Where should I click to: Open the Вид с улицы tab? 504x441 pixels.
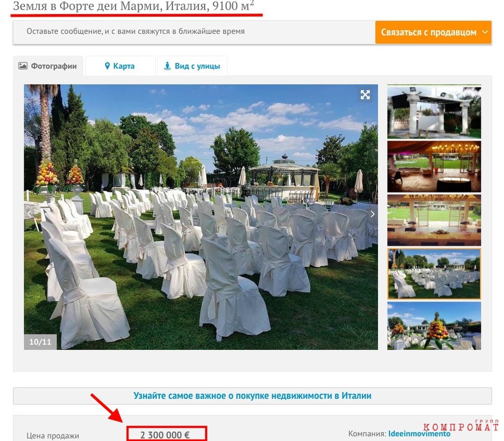192,66
